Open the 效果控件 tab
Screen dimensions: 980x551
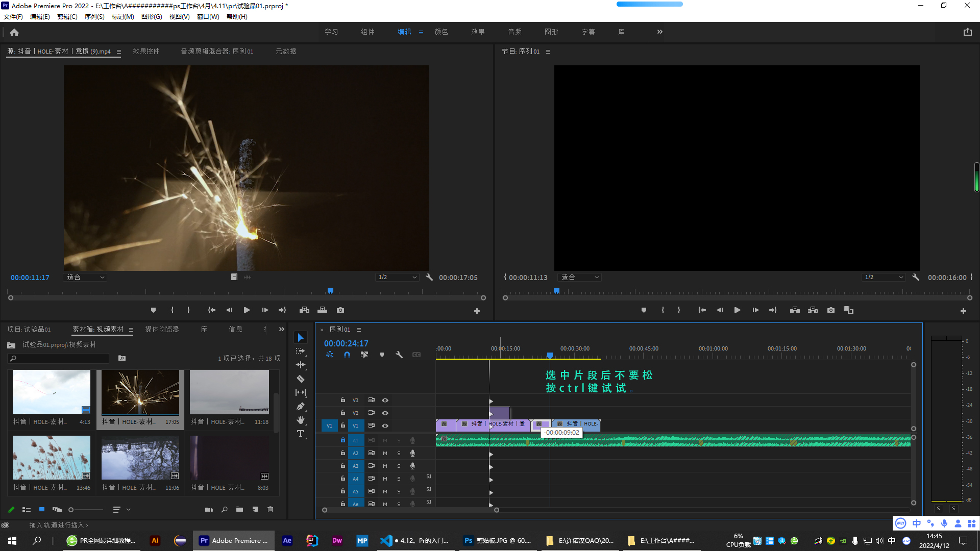146,52
